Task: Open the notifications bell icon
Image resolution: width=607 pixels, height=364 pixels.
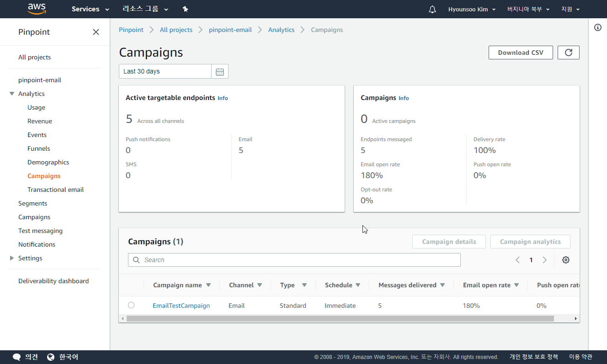Action: click(x=432, y=9)
